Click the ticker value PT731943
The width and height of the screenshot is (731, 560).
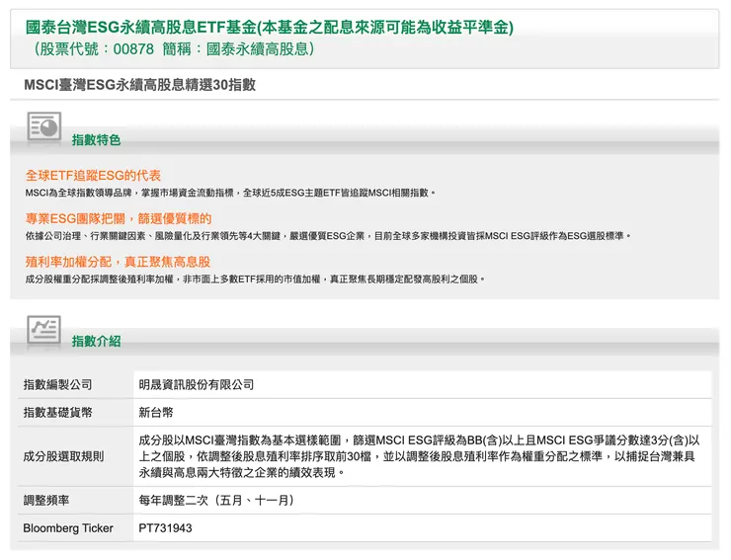tap(165, 527)
